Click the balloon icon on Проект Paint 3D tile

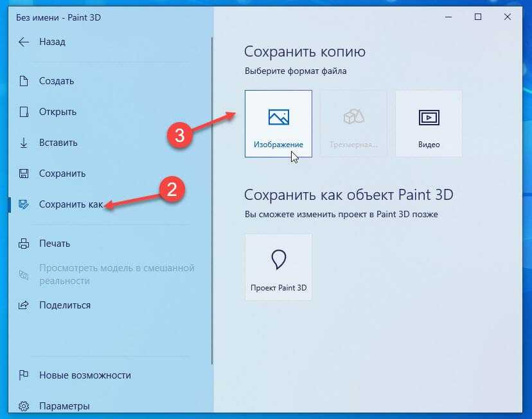click(x=279, y=260)
